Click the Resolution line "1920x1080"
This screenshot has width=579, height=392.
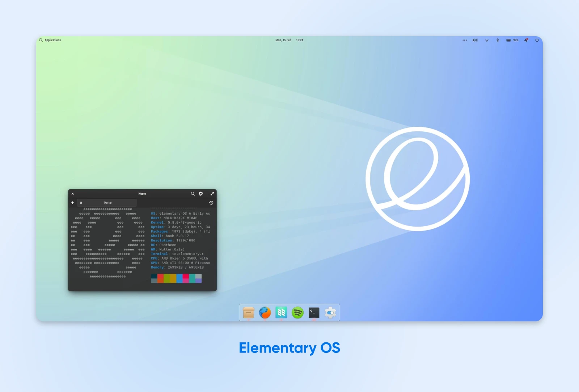point(173,240)
